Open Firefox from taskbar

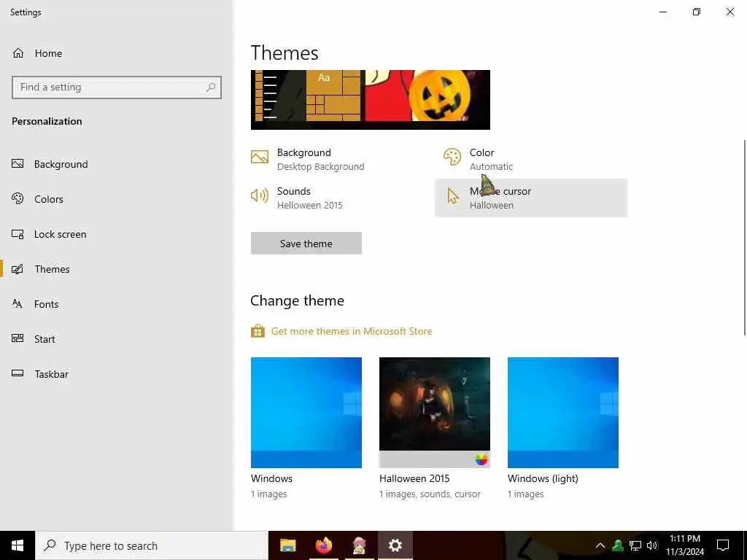323,545
